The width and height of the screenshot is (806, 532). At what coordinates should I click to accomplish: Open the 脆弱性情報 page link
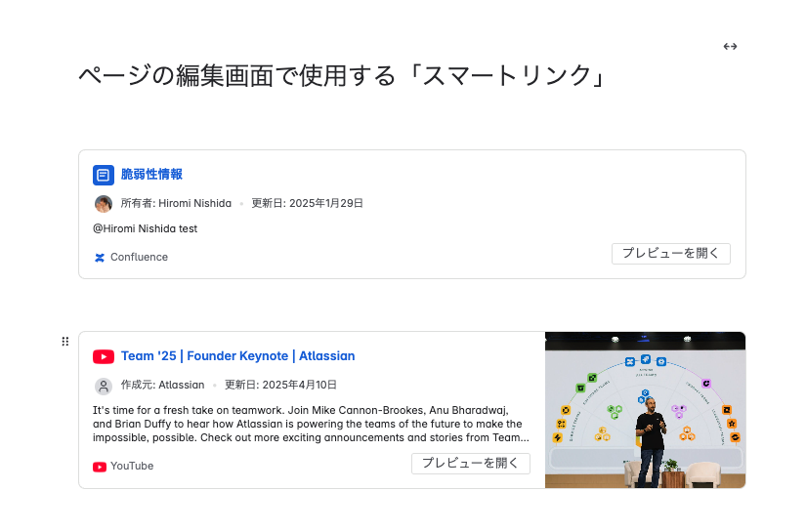pos(151,175)
